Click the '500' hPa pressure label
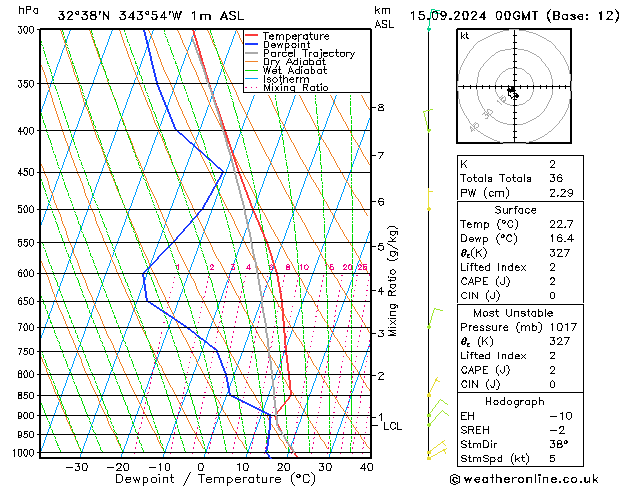This screenshot has height=486, width=629. 28,209
